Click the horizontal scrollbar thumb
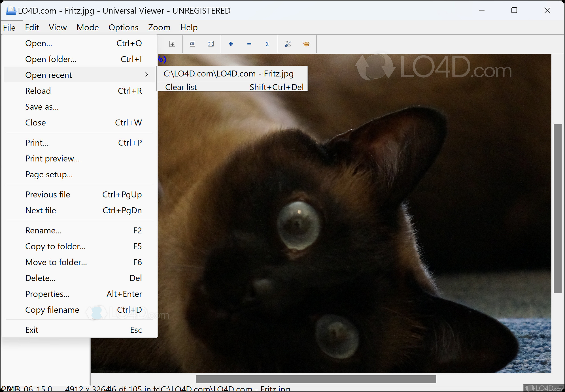This screenshot has height=392, width=565. 316,379
